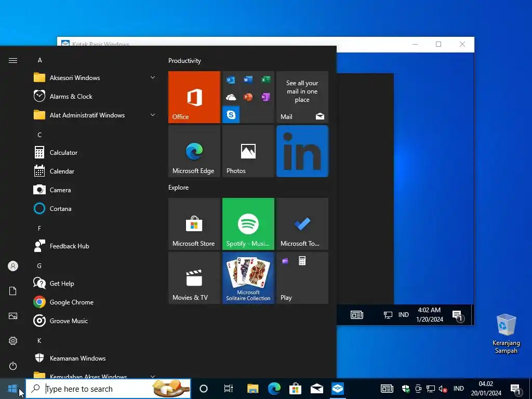The height and width of the screenshot is (399, 532).
Task: Open Task View on taskbar
Action: 229,389
